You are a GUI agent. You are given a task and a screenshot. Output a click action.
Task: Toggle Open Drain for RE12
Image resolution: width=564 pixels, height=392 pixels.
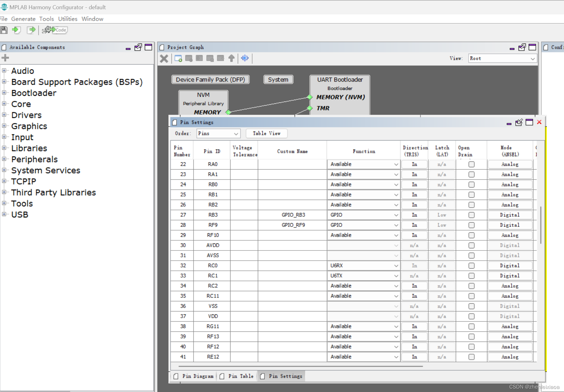(471, 357)
